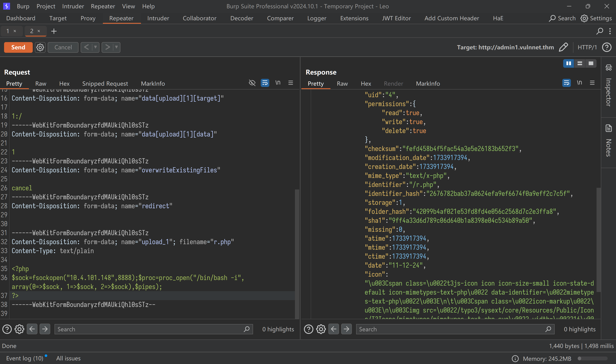Image resolution: width=616 pixels, height=364 pixels.
Task: Search Repeater tabs with magnifier icon
Action: pos(600,31)
